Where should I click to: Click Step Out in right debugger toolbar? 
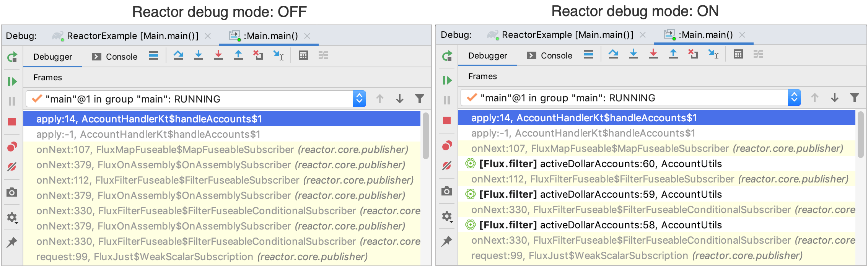point(673,54)
